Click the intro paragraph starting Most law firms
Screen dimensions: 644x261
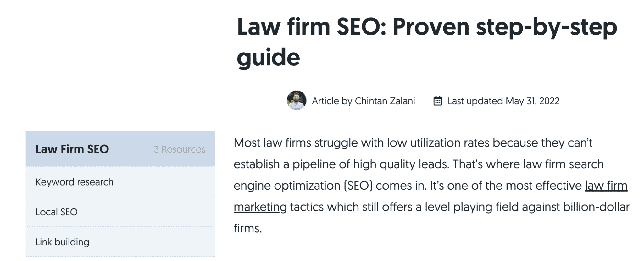[x=431, y=186]
